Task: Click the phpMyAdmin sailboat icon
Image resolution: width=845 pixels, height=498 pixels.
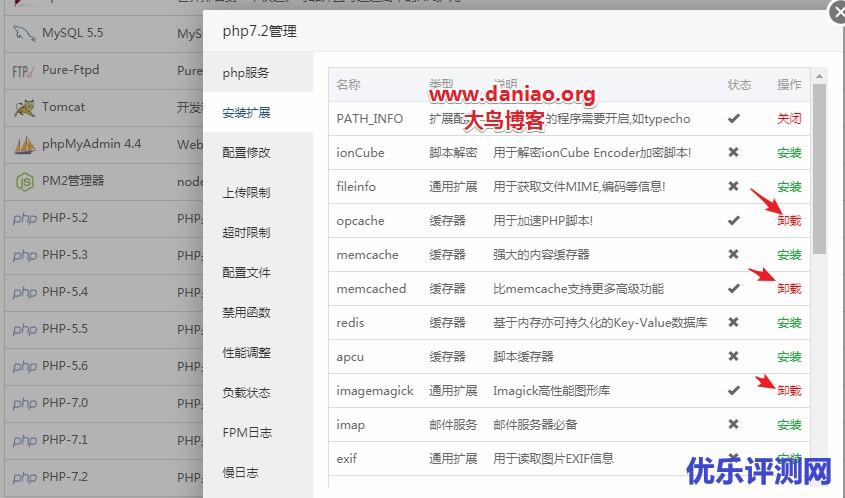Action: coord(24,145)
